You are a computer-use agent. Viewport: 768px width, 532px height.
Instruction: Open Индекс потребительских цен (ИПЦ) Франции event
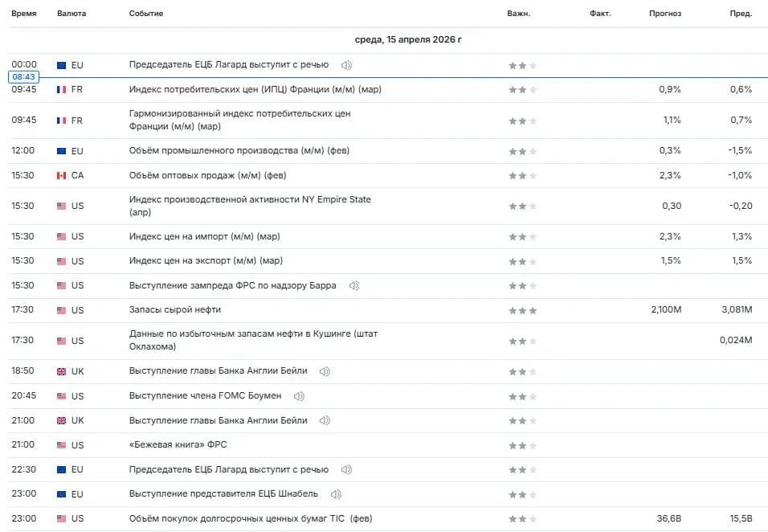[x=255, y=89]
